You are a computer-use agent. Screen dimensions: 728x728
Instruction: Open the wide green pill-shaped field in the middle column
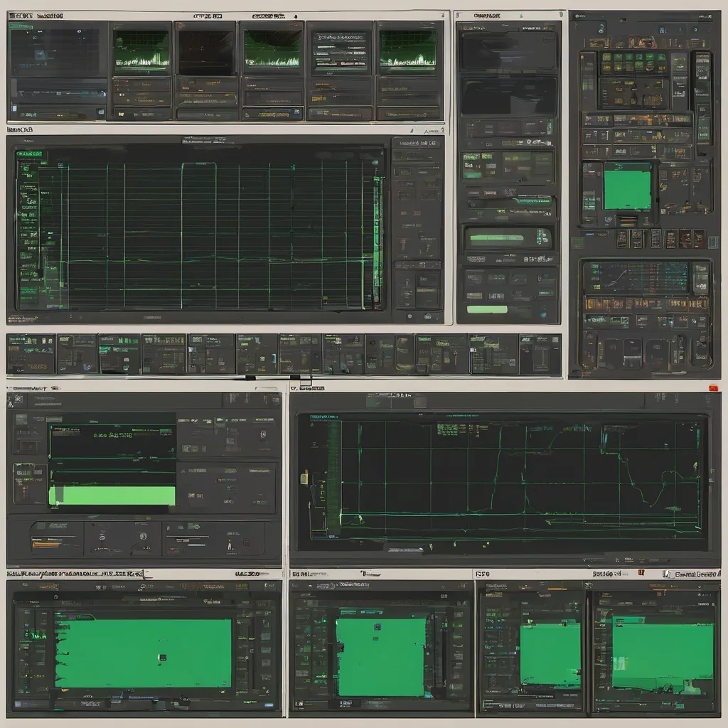click(508, 238)
